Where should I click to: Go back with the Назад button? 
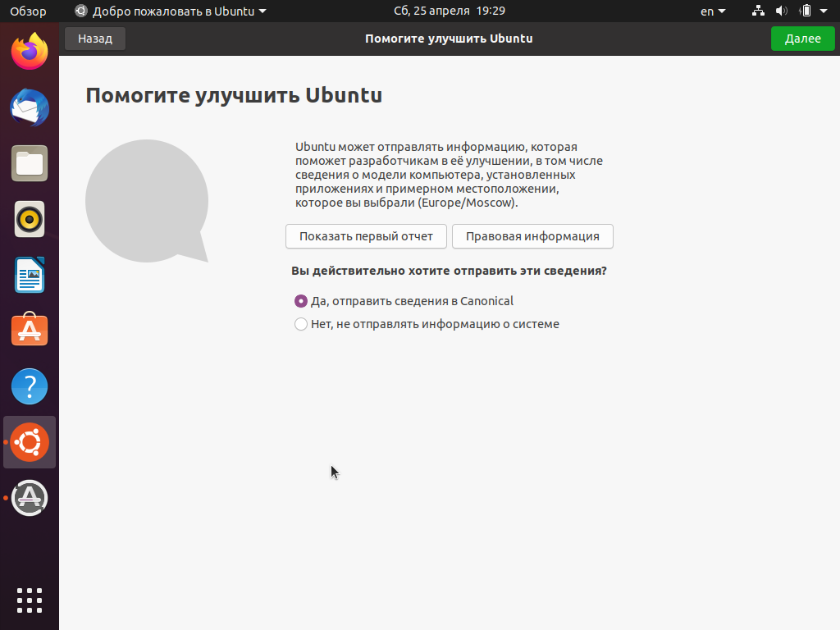[x=95, y=39]
